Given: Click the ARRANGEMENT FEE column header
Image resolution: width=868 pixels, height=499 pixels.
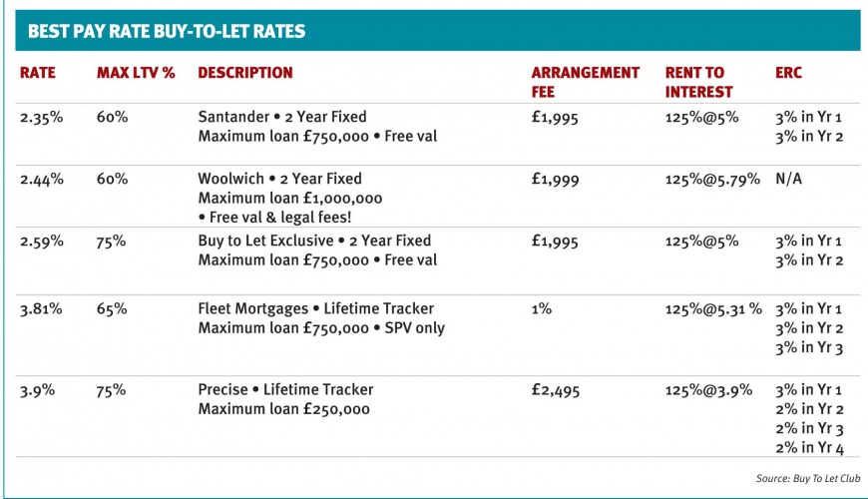Looking at the screenshot, I should point(585,82).
